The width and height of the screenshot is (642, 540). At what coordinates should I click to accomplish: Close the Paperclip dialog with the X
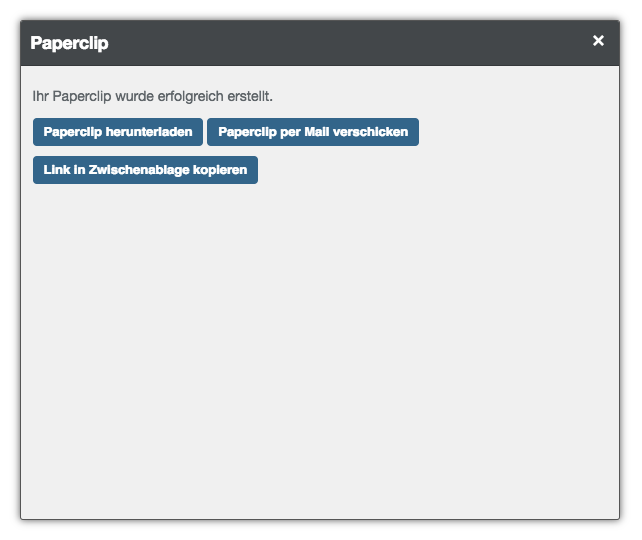[x=598, y=41]
